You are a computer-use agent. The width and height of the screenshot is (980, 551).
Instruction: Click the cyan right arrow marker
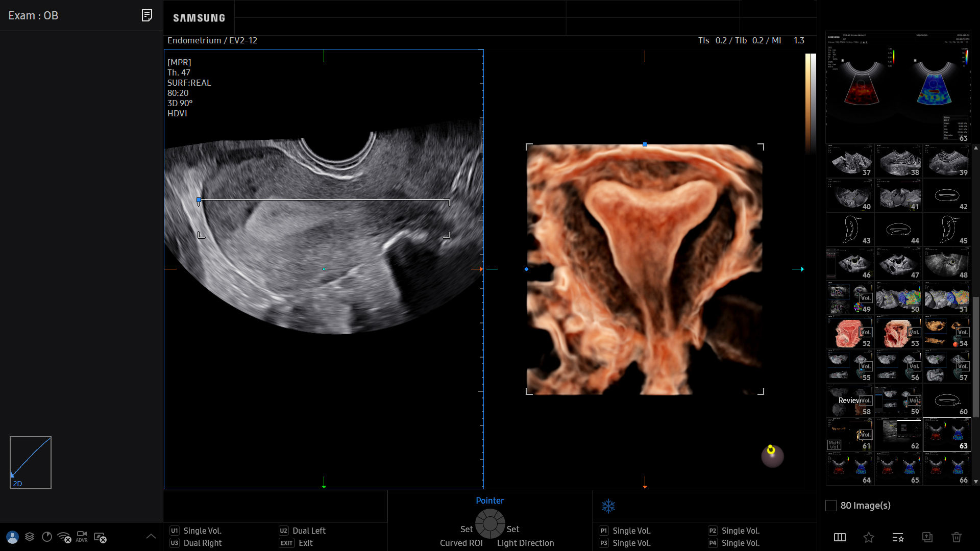click(798, 269)
